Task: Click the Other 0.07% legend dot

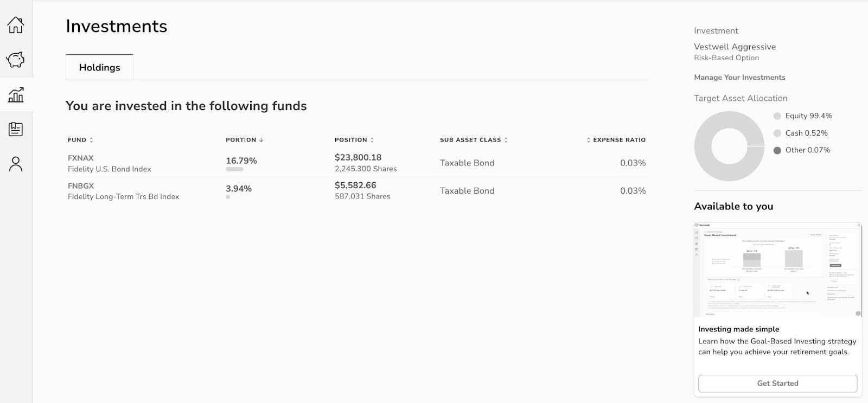Action: [777, 150]
